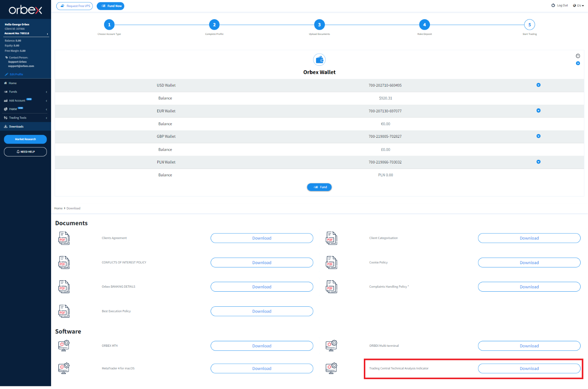Download the Conflicts of Interest Policy
Image resolution: width=588 pixels, height=389 pixels.
click(x=262, y=263)
